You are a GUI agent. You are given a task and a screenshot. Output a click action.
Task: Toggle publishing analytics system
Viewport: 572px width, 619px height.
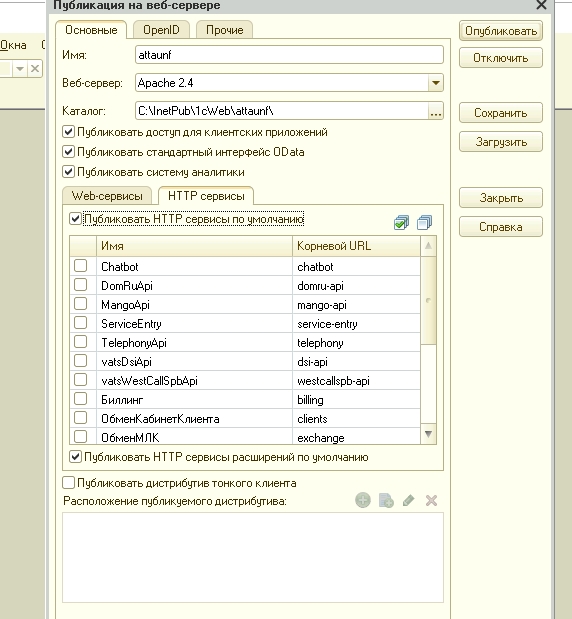click(68, 172)
